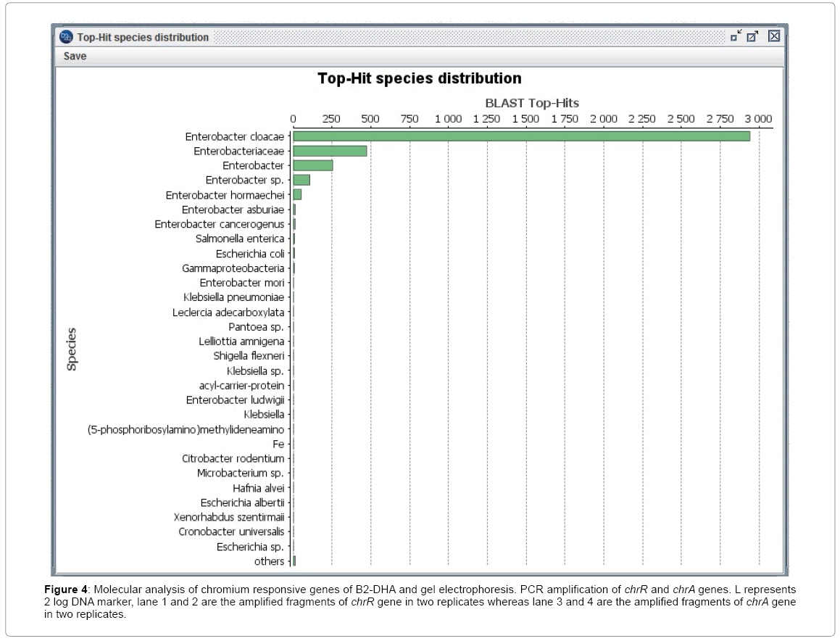Image resolution: width=840 pixels, height=641 pixels.
Task: Click the BLAST Top-Hits axis label
Action: point(532,103)
